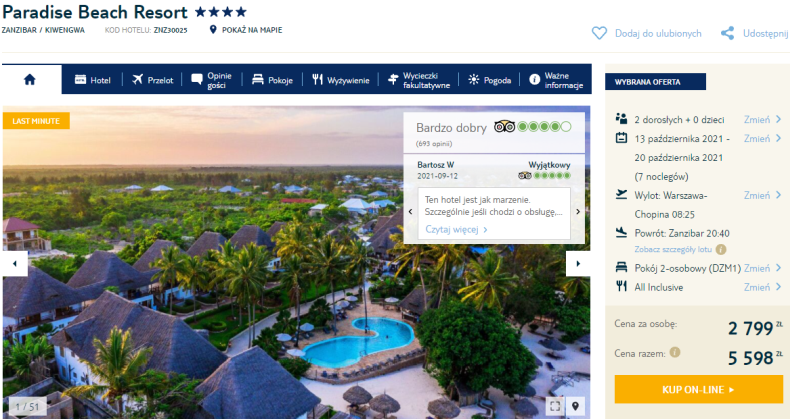Viewport: 790px width, 419px height.
Task: Open fullscreen photo gallery icon
Action: [x=555, y=406]
